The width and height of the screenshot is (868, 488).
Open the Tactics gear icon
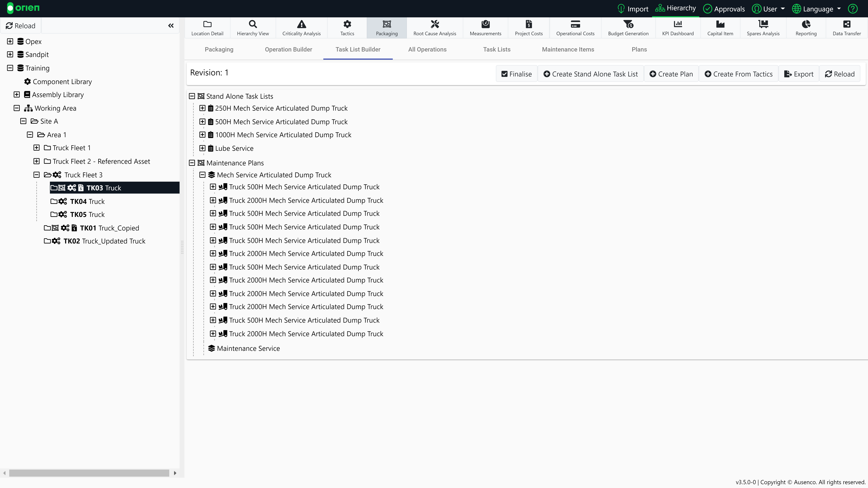tap(347, 24)
